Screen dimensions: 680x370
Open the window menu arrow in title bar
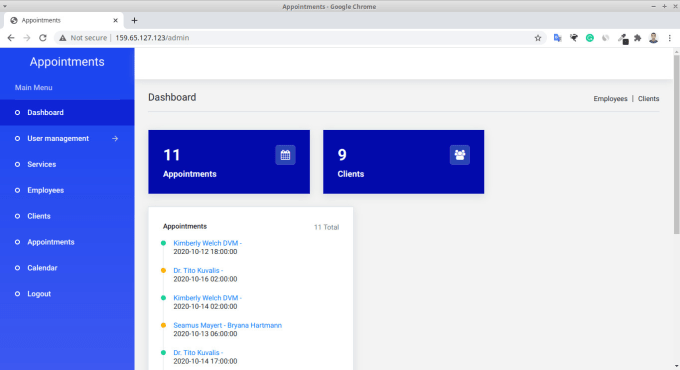point(5,6)
